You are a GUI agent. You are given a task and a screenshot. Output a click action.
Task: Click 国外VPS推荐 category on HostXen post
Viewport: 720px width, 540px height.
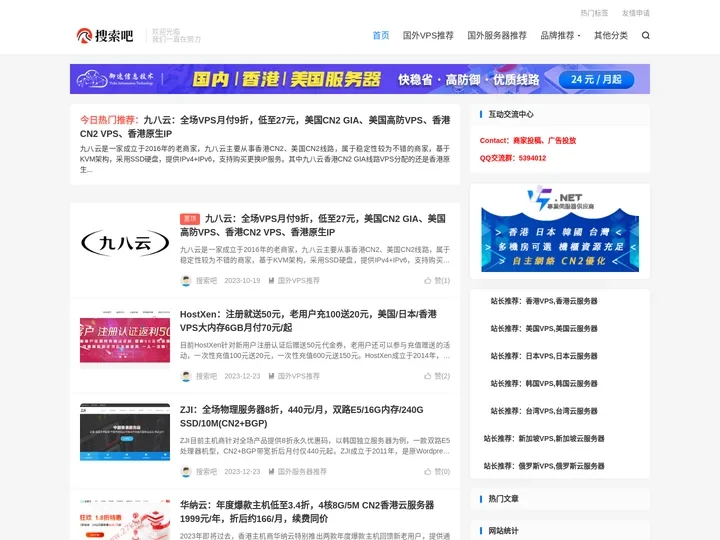coord(298,376)
